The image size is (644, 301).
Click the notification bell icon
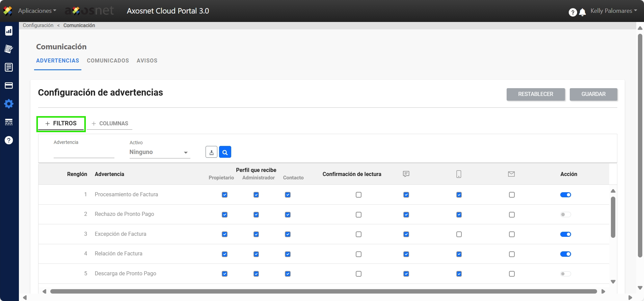(582, 12)
